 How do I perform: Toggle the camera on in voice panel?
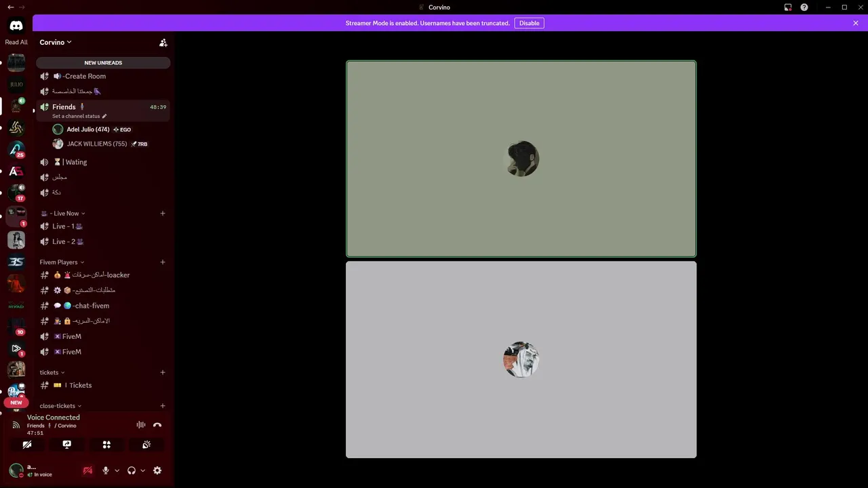click(27, 445)
